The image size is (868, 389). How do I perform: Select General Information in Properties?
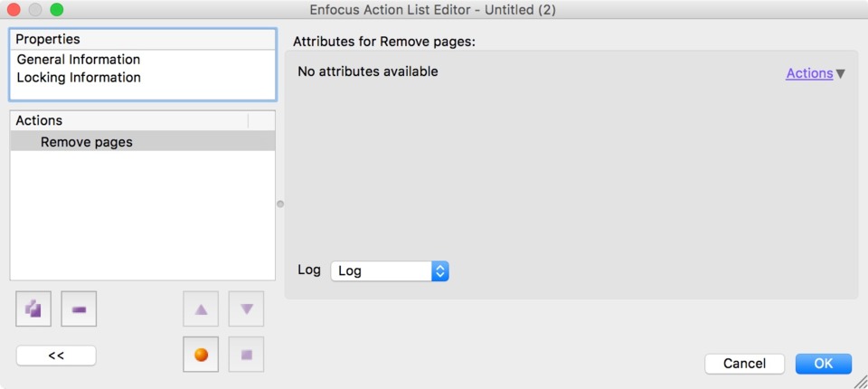[79, 60]
